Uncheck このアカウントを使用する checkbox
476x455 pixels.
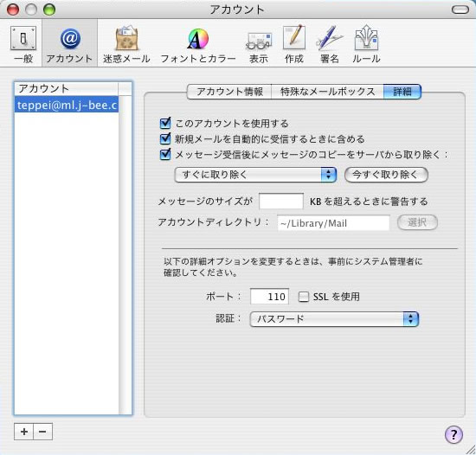pyautogui.click(x=165, y=123)
